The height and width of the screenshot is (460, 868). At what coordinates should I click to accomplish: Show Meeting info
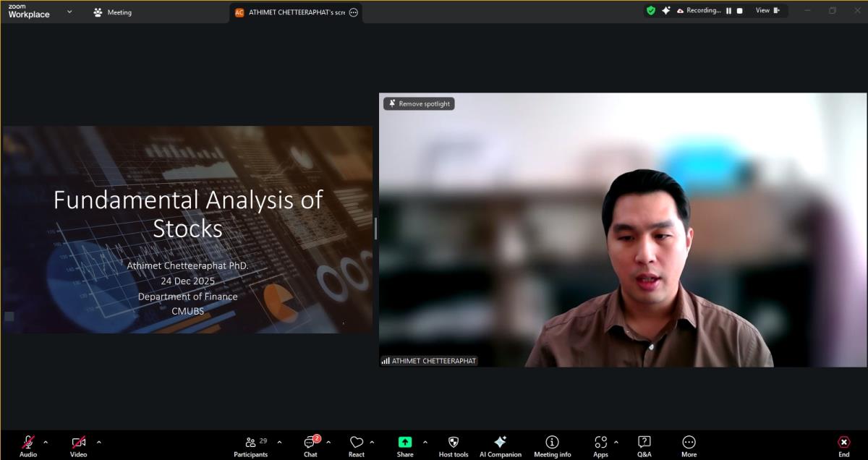(552, 446)
